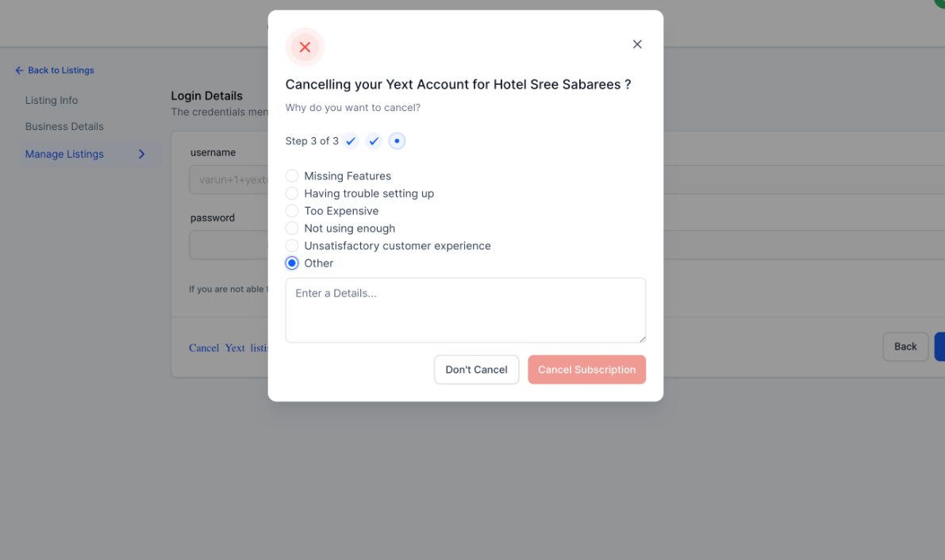Image resolution: width=945 pixels, height=560 pixels.
Task: Click the 'Why do you want to cancel?' text
Action: point(352,108)
